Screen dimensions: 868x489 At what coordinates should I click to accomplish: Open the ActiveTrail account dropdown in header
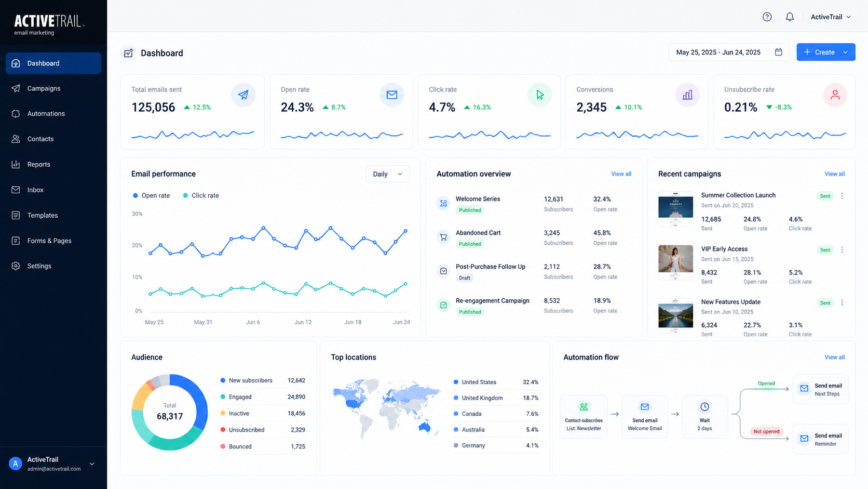click(831, 17)
